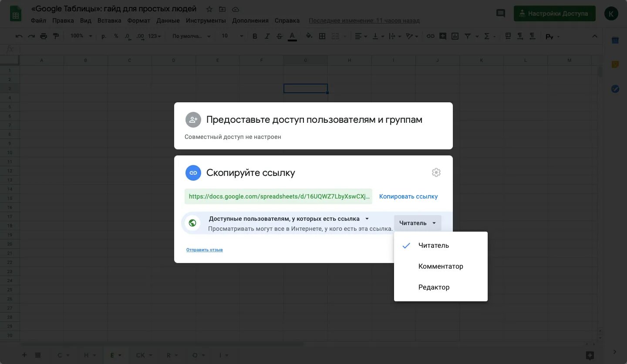The width and height of the screenshot is (627, 364).
Task: Open the font size 10 dropdown
Action: tap(233, 36)
